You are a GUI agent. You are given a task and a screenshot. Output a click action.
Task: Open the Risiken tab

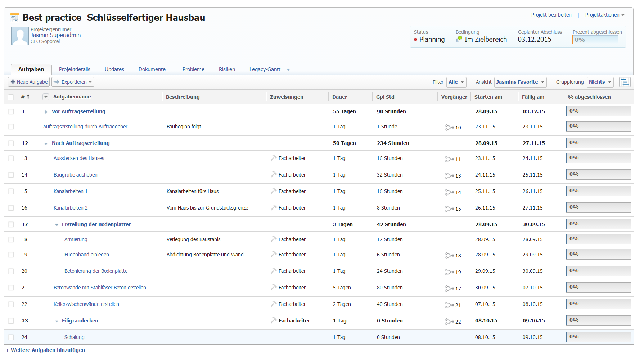[227, 69]
